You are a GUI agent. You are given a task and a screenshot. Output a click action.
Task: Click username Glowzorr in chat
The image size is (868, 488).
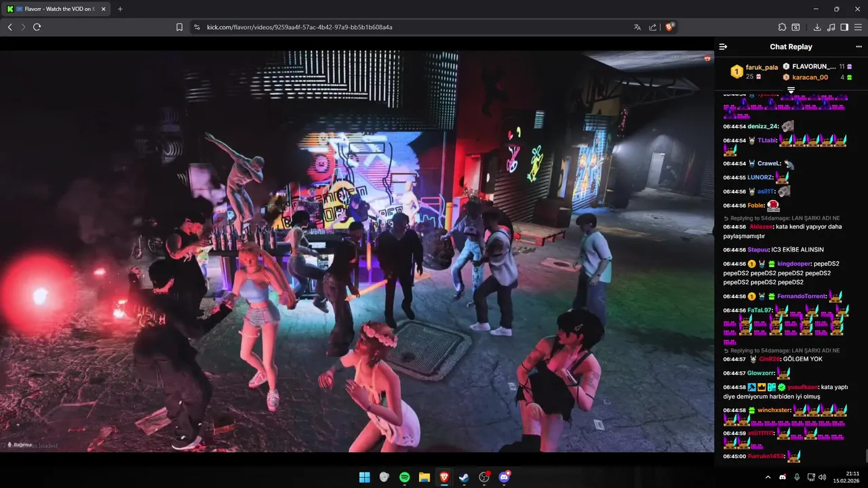click(761, 373)
